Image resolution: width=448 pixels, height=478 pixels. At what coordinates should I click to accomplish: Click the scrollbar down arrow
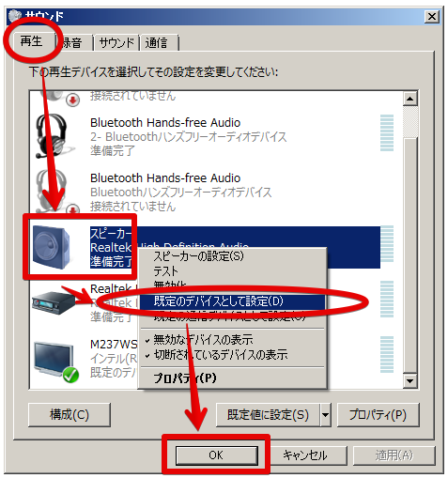click(409, 381)
